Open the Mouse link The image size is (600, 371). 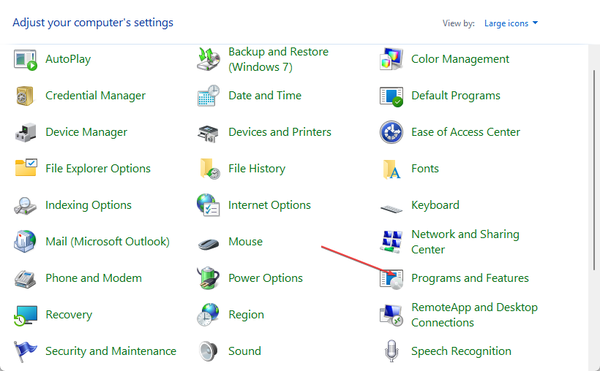[245, 242]
